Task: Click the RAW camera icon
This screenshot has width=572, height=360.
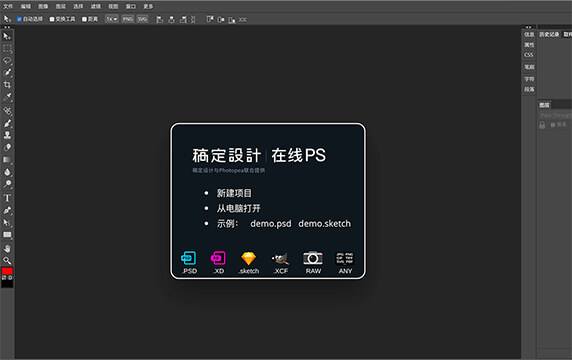Action: coord(313,258)
